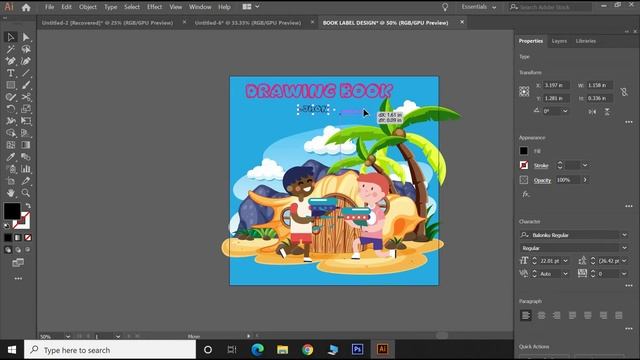Open Edit Toolbar three-dots in tools panel

18,278
